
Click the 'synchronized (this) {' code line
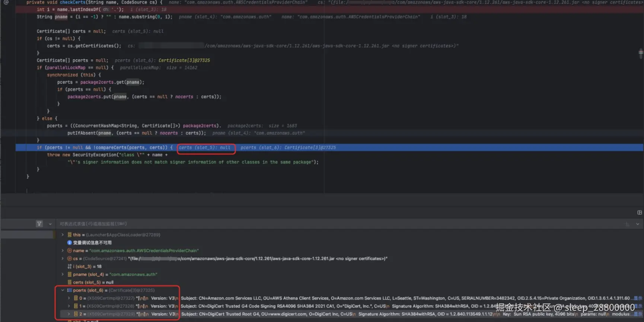[74, 75]
